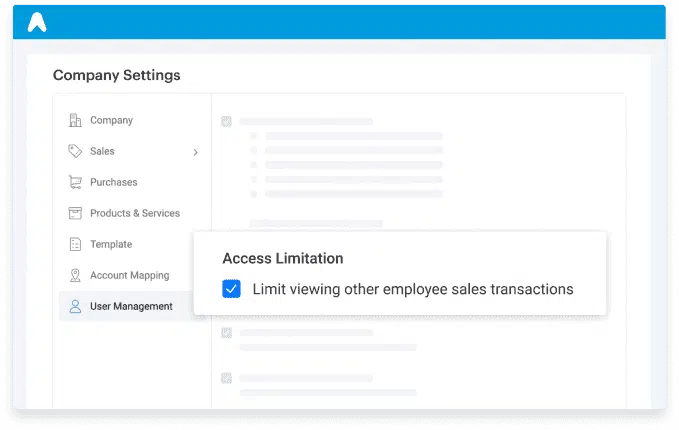Click the Company Settings page heading

116,75
